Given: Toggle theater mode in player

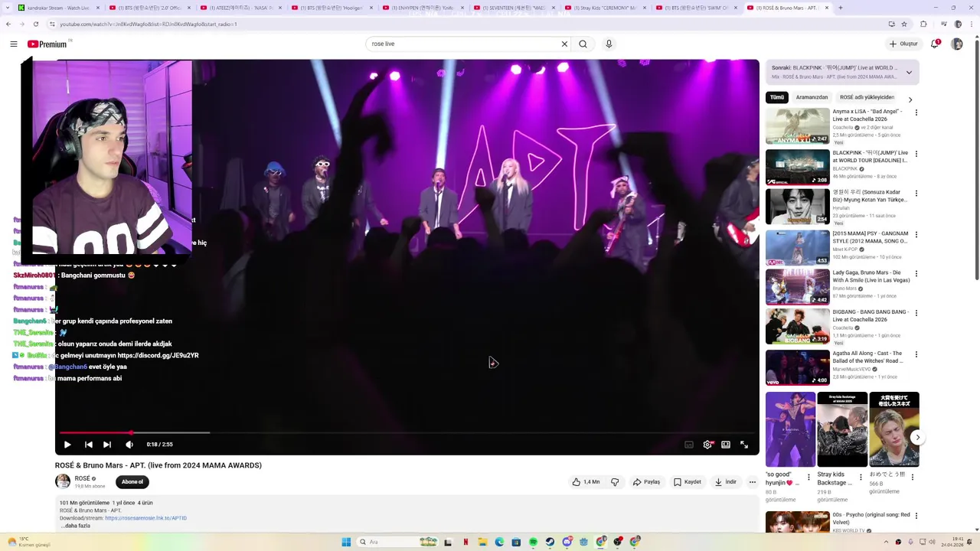Looking at the screenshot, I should pyautogui.click(x=726, y=445).
